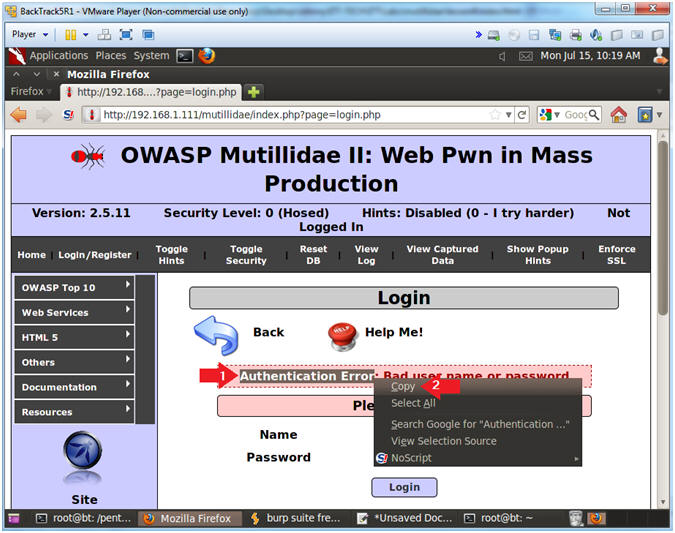
Task: Expand the Web Services sidebar menu
Action: [74, 313]
